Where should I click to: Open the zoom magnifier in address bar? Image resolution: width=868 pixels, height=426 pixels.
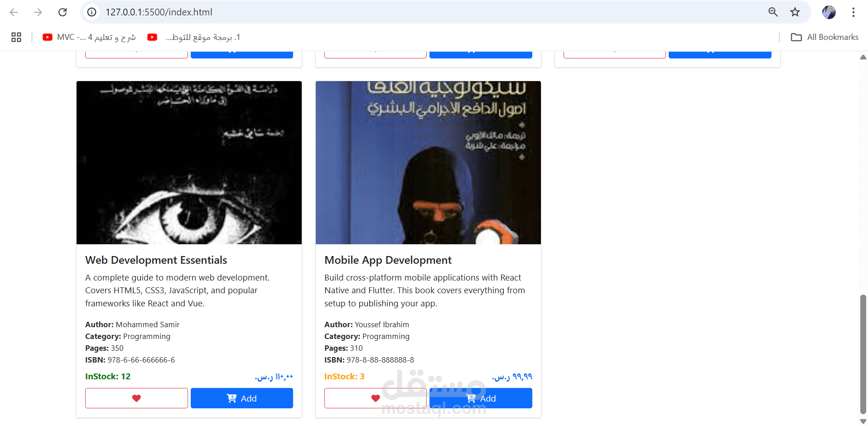pyautogui.click(x=773, y=12)
